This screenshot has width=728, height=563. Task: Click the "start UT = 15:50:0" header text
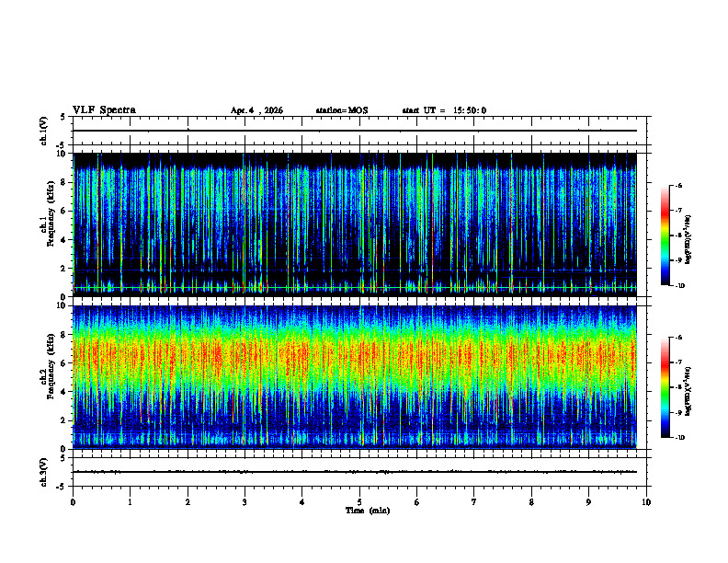point(444,110)
